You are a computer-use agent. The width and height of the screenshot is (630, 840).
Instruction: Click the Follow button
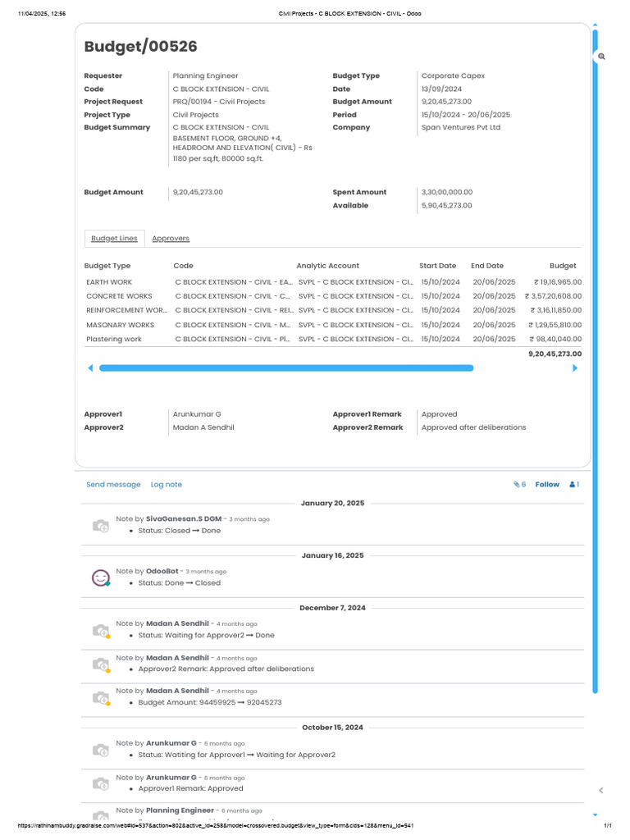click(547, 484)
